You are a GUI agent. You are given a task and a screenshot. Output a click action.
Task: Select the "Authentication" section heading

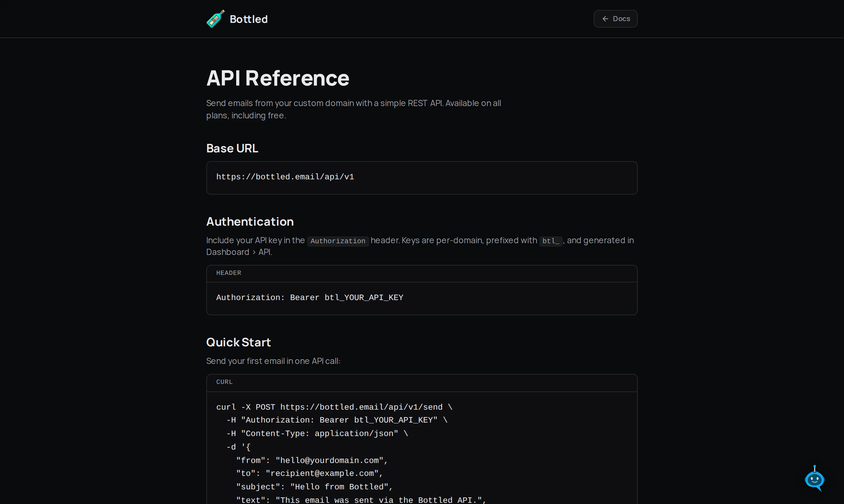[250, 222]
